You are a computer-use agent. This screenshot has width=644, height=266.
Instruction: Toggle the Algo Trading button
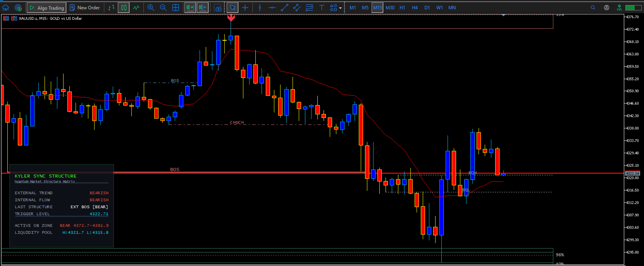point(46,7)
